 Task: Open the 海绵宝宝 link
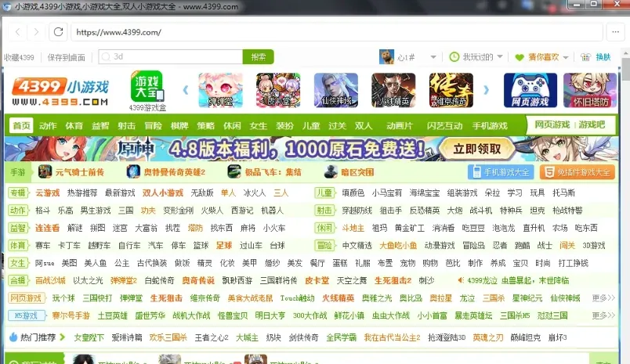click(424, 193)
